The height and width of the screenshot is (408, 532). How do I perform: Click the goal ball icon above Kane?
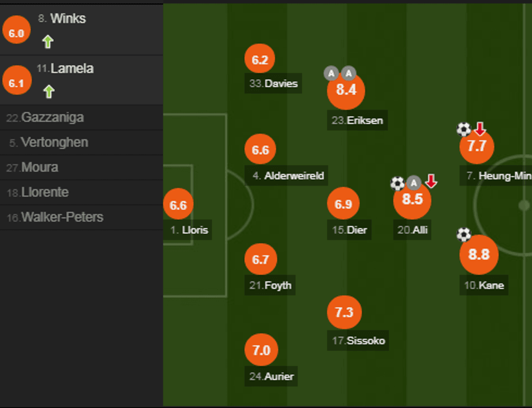pos(464,234)
